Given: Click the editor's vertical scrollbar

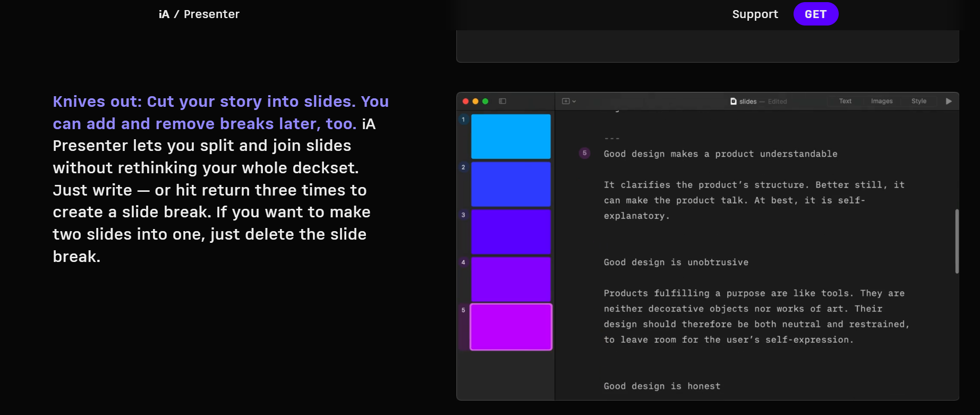Looking at the screenshot, I should [x=957, y=241].
